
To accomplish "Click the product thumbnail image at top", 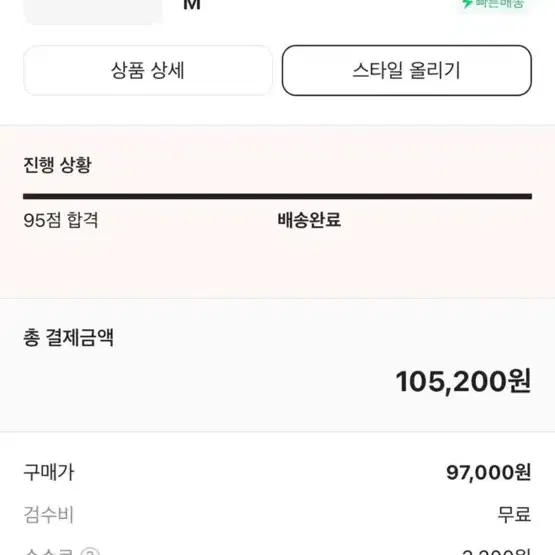I will tap(93, 11).
